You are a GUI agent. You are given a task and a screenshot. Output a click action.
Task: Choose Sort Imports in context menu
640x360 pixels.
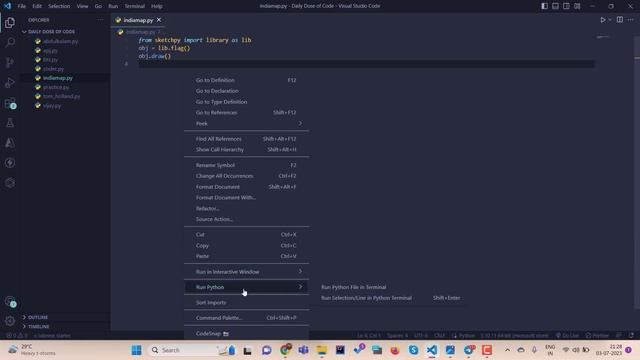tap(247, 302)
